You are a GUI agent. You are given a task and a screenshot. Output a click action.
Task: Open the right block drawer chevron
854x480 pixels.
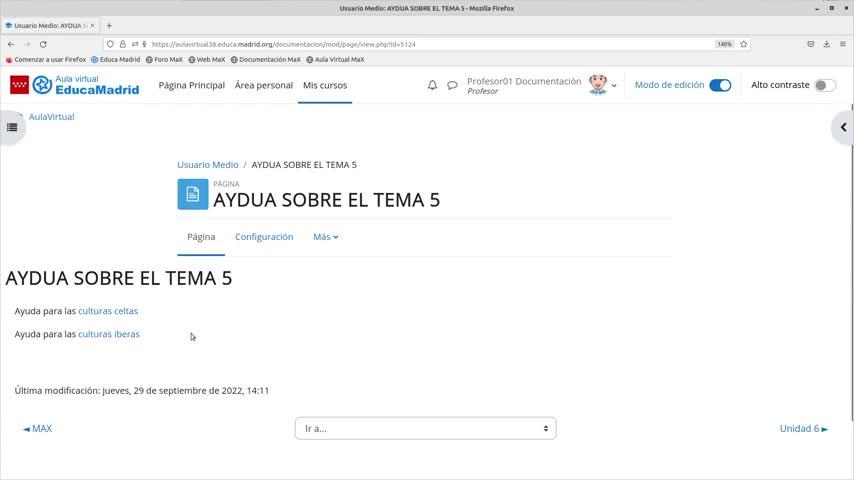click(843, 127)
